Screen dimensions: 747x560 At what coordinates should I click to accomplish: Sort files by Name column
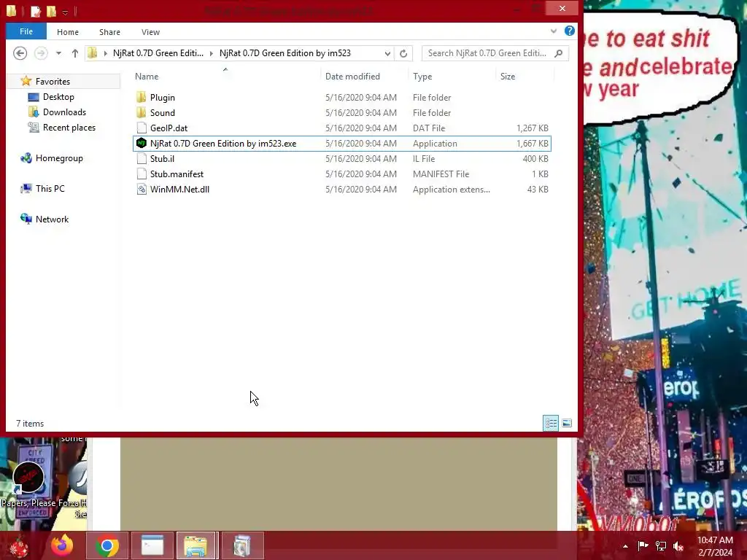(147, 76)
